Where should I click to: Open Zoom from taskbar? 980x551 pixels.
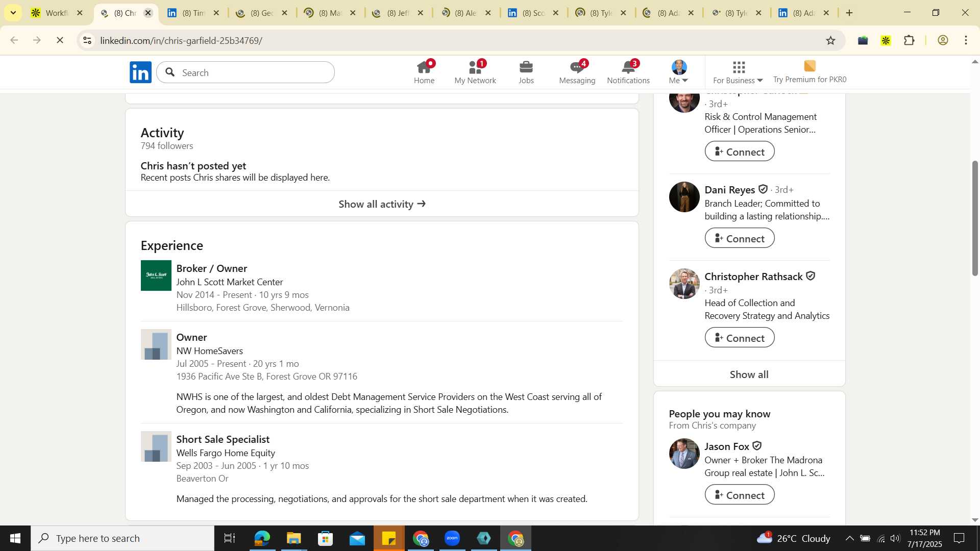[x=452, y=538]
